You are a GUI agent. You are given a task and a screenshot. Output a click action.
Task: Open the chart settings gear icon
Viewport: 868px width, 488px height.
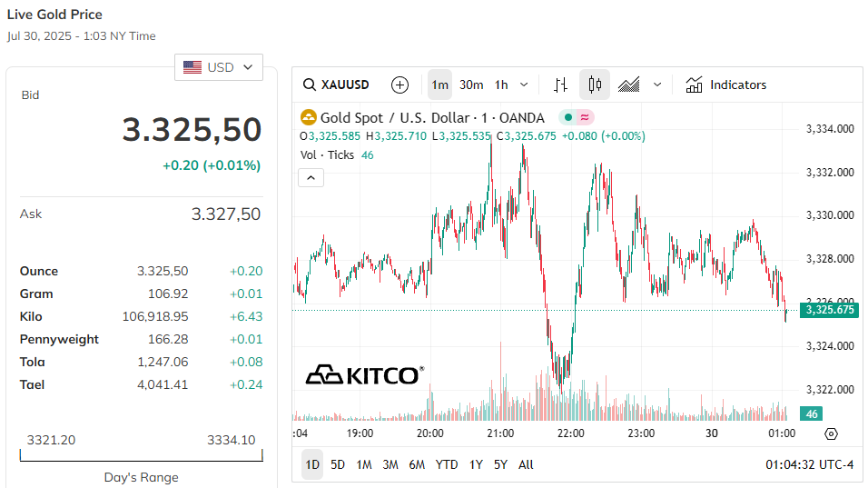831,433
